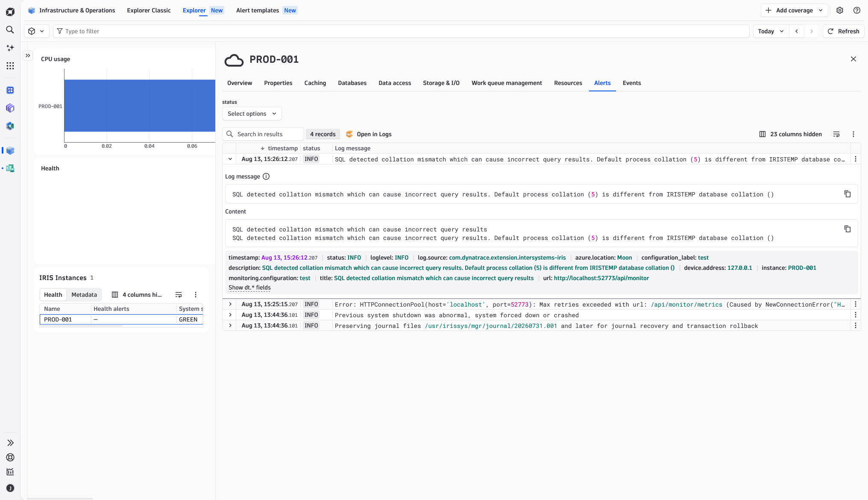Viewport: 868px width, 500px height.
Task: Switch to the Databases tab
Action: (352, 83)
